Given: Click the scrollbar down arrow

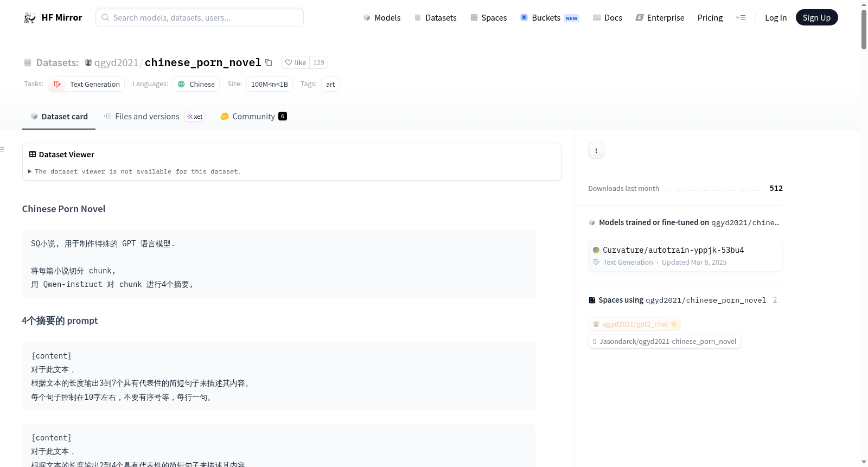Looking at the screenshot, I should point(864,462).
